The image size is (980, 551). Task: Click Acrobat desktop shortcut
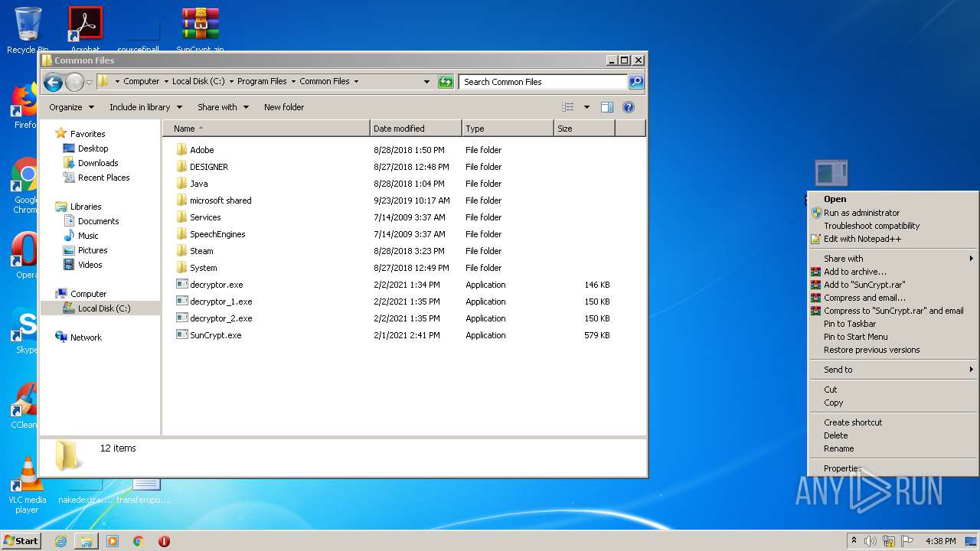click(x=85, y=31)
